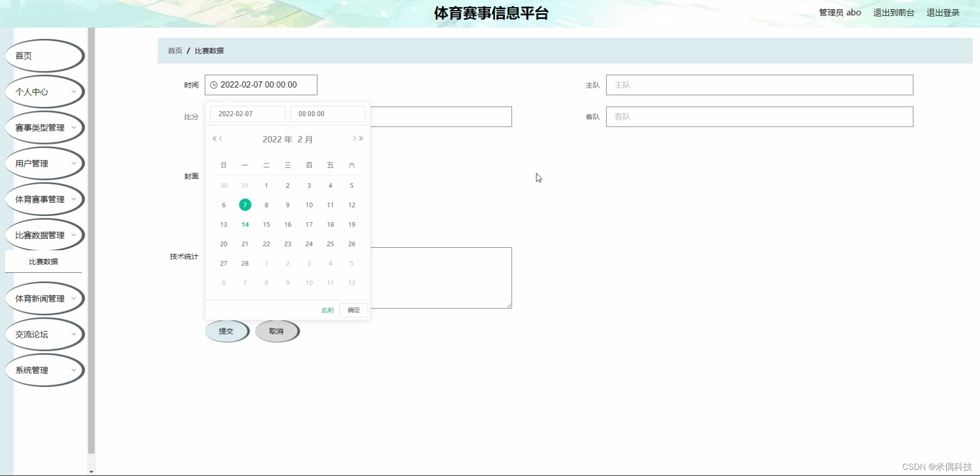Jump to next year with double-right arrow
The width and height of the screenshot is (980, 476).
point(361,138)
